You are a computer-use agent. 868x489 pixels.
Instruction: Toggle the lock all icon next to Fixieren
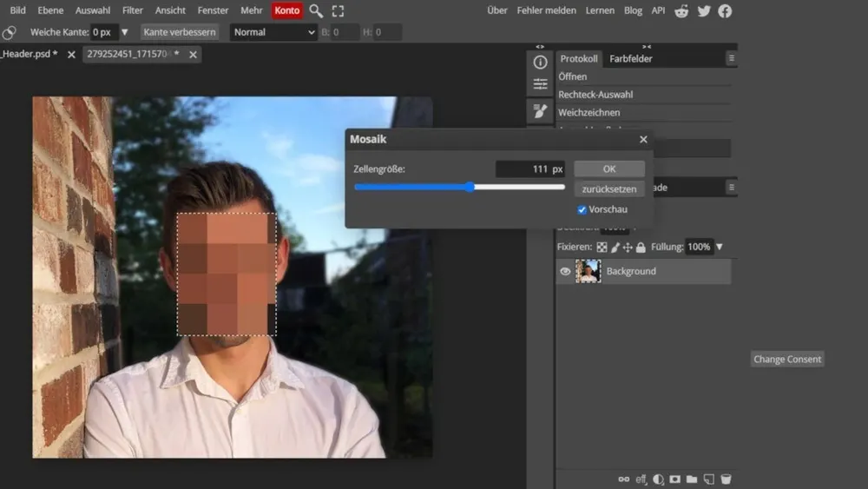641,248
